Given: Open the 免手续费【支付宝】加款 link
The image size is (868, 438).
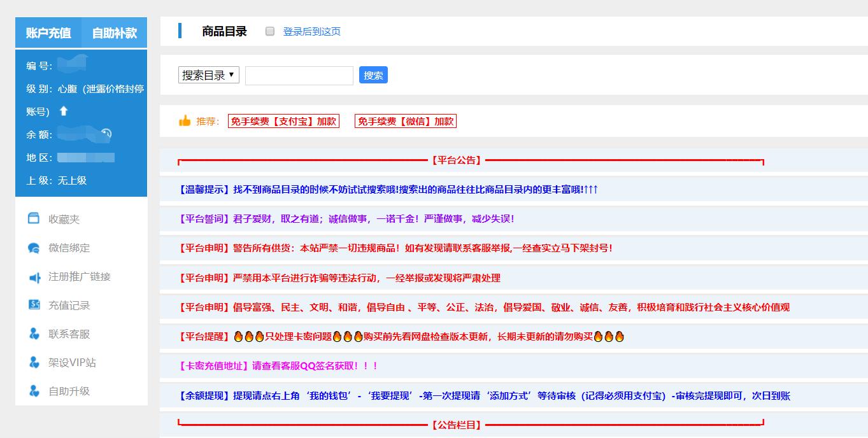Looking at the screenshot, I should pyautogui.click(x=285, y=120).
